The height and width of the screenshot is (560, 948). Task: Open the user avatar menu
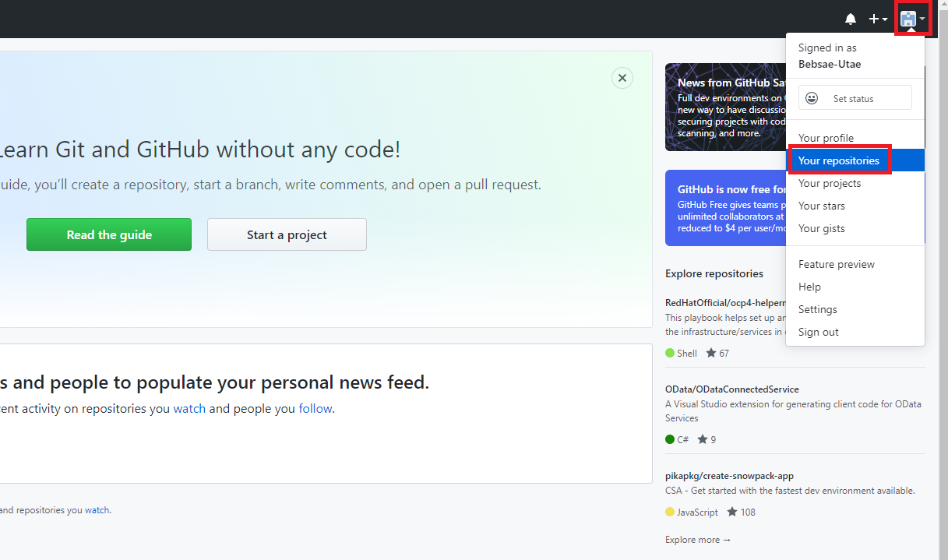click(x=913, y=19)
